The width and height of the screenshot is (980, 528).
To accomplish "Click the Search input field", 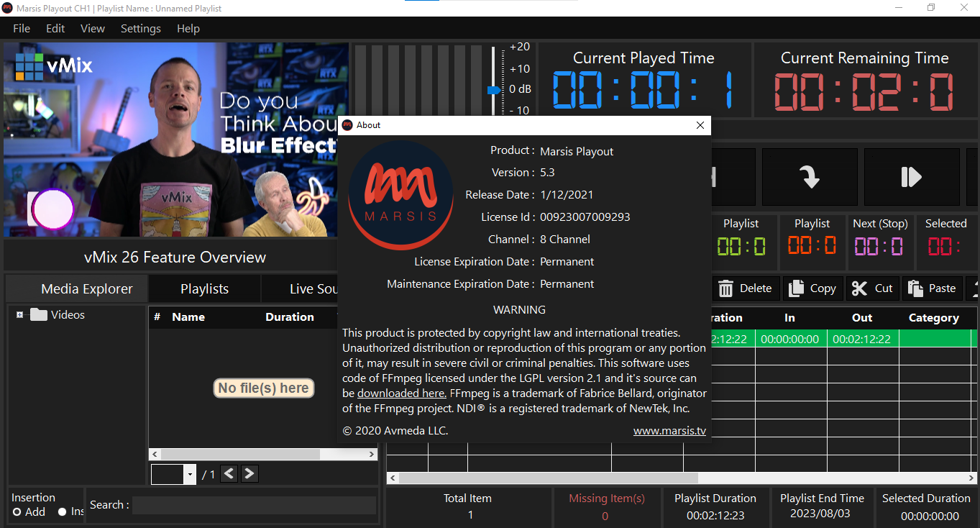I will point(254,505).
